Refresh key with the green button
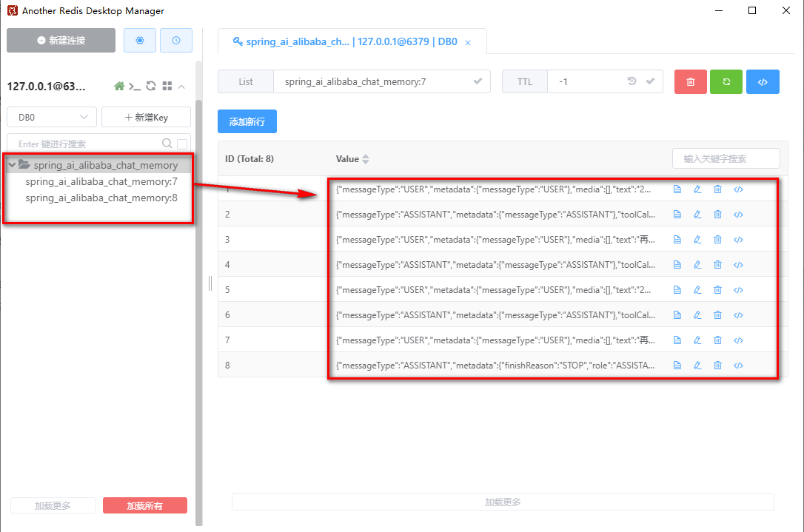 tap(726, 82)
